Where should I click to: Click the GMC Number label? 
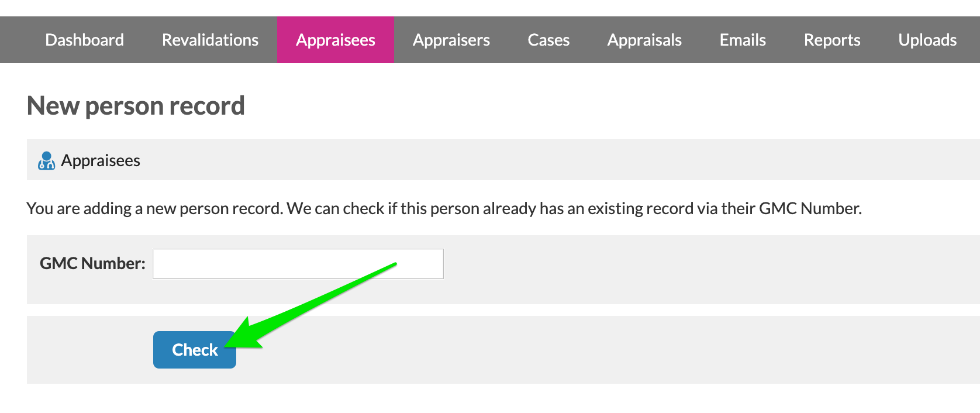(92, 263)
